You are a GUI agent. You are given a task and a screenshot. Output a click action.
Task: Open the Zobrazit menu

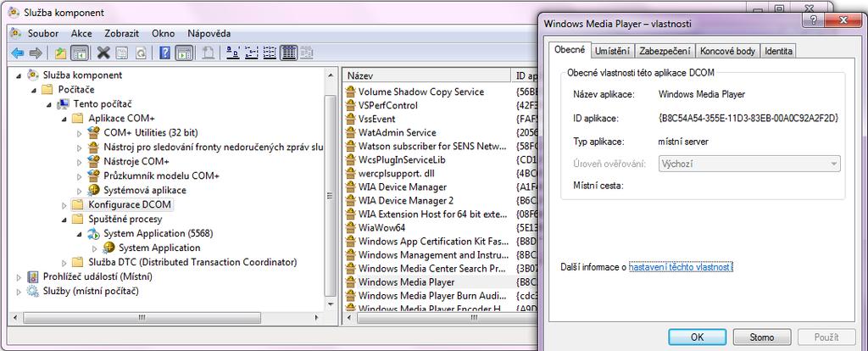[122, 33]
